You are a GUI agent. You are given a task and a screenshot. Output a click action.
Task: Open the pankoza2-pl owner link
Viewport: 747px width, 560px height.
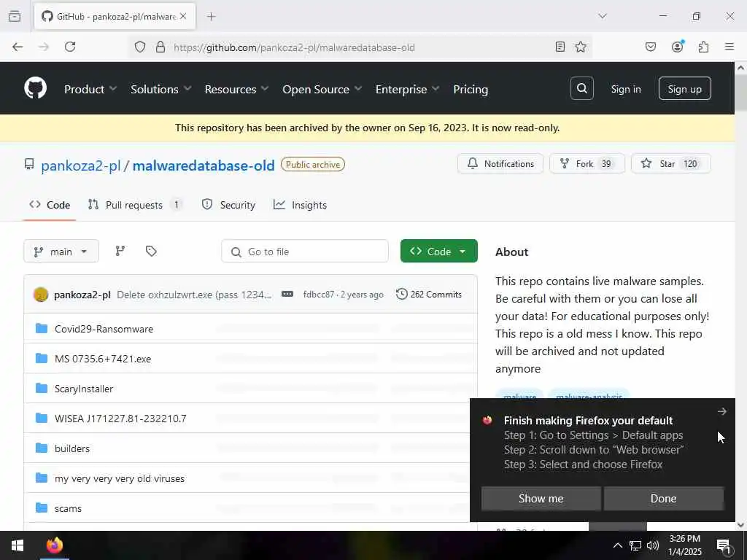[80, 166]
